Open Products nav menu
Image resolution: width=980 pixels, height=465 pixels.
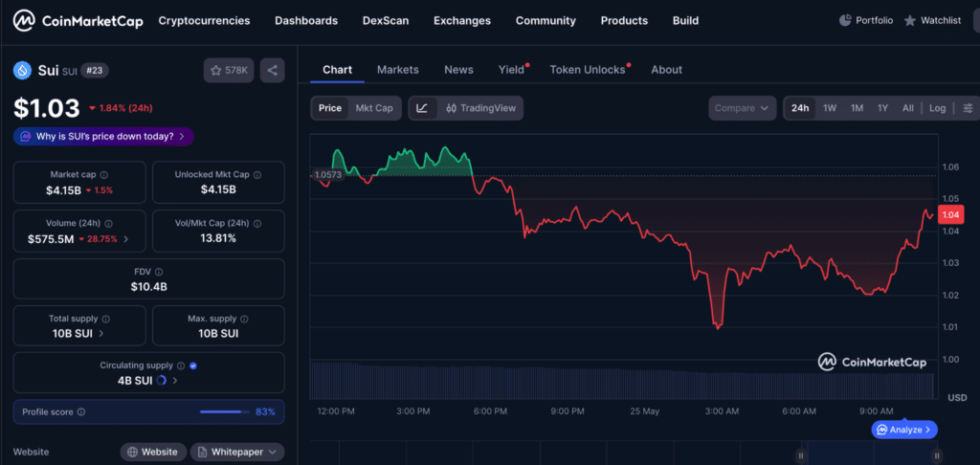(624, 21)
